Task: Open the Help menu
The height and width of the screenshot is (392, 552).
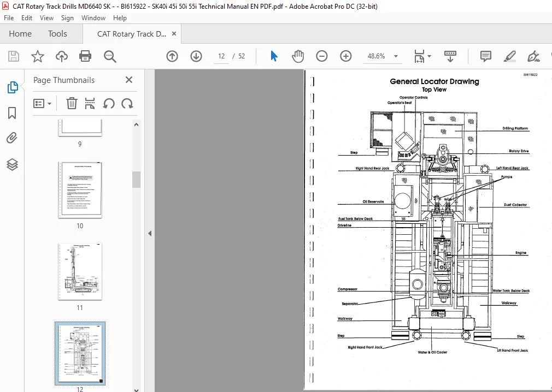Action: (x=120, y=18)
